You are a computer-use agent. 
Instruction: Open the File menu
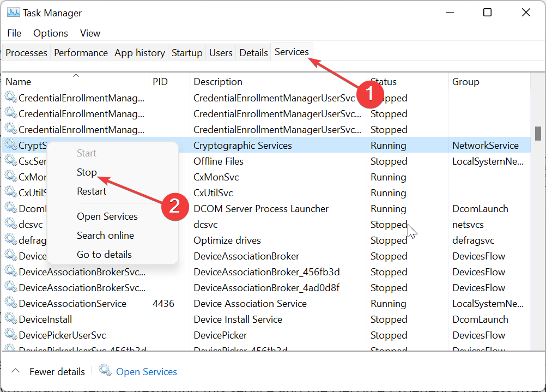pos(14,33)
